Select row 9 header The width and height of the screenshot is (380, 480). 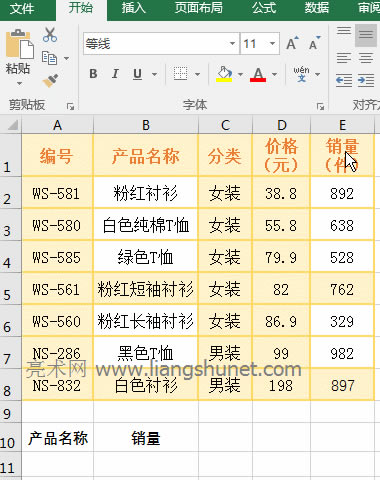(x=11, y=412)
